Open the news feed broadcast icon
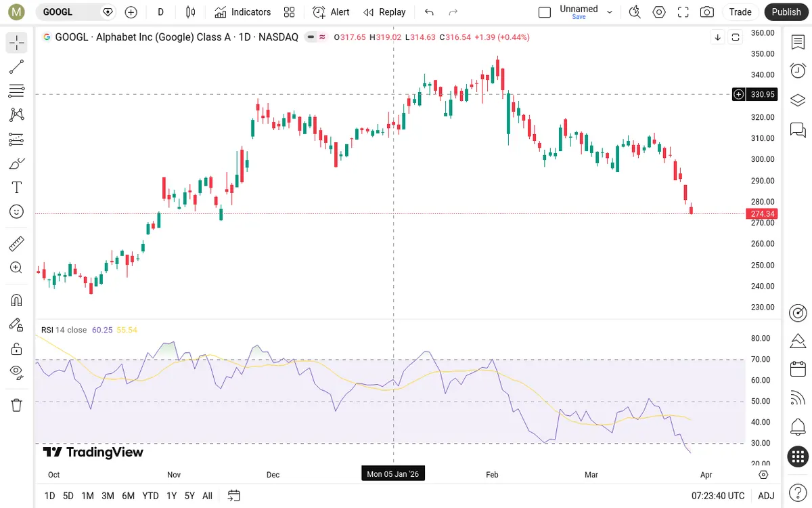The image size is (812, 508). 798,398
